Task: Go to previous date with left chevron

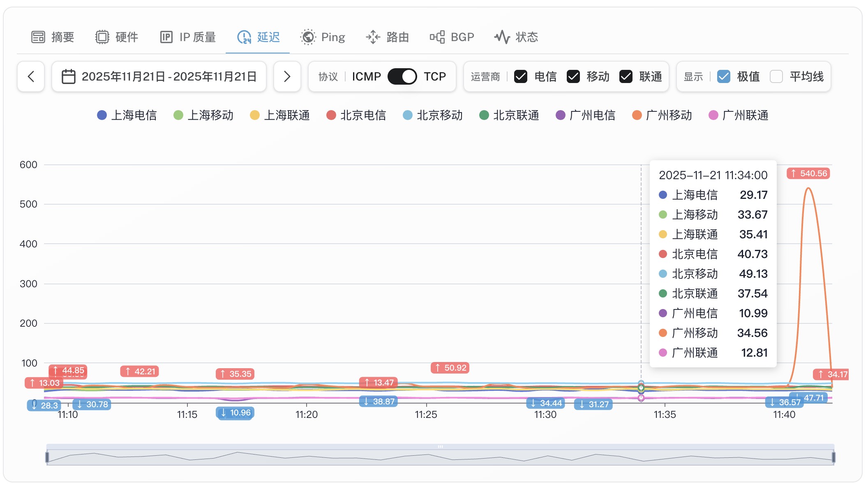Action: pyautogui.click(x=31, y=77)
